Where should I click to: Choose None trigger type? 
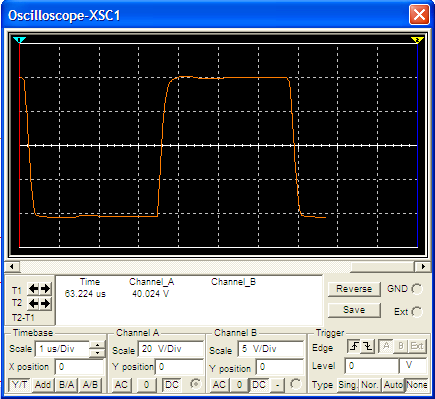pos(416,385)
